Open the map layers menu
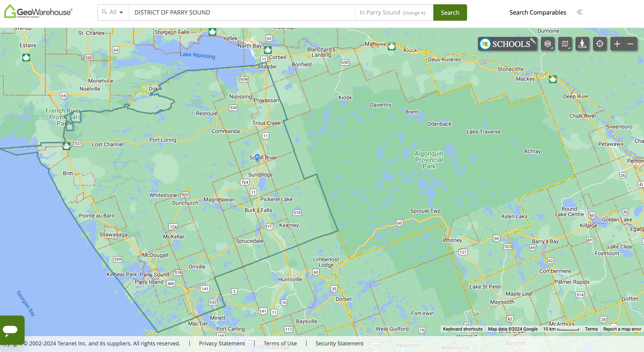This screenshot has height=352, width=644. 548,44
